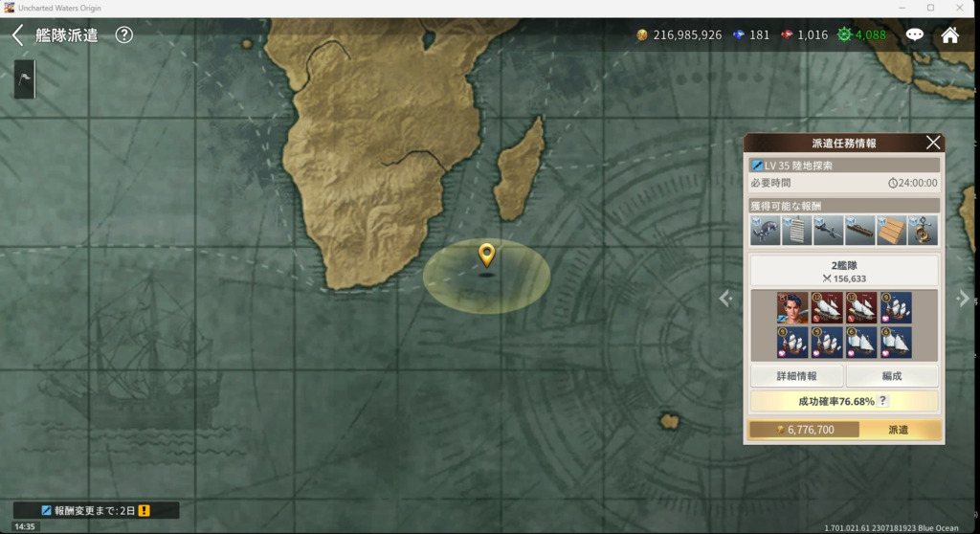Select the captain portrait in the fleet grid
This screenshot has width=980, height=534.
(x=792, y=307)
